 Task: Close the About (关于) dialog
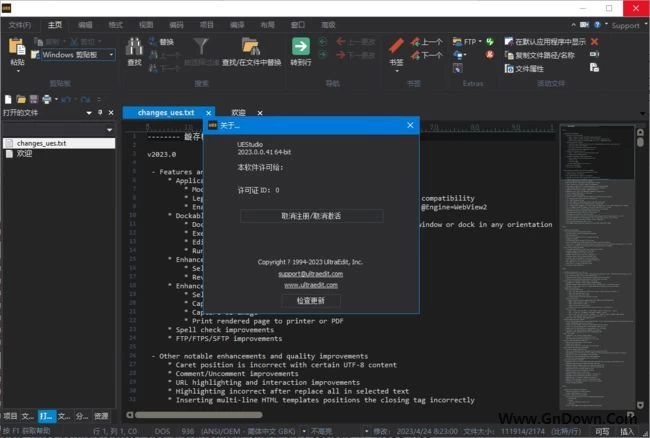pyautogui.click(x=410, y=125)
